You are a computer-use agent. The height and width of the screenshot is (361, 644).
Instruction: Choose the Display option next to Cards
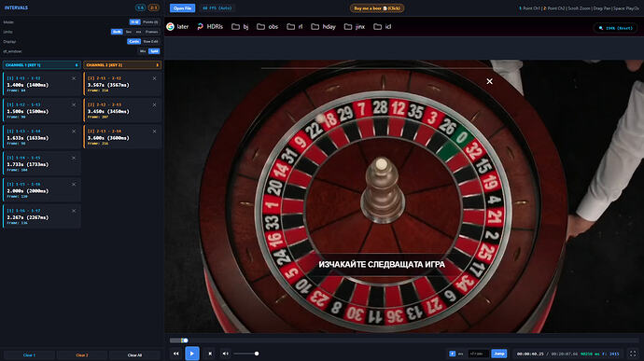click(150, 41)
